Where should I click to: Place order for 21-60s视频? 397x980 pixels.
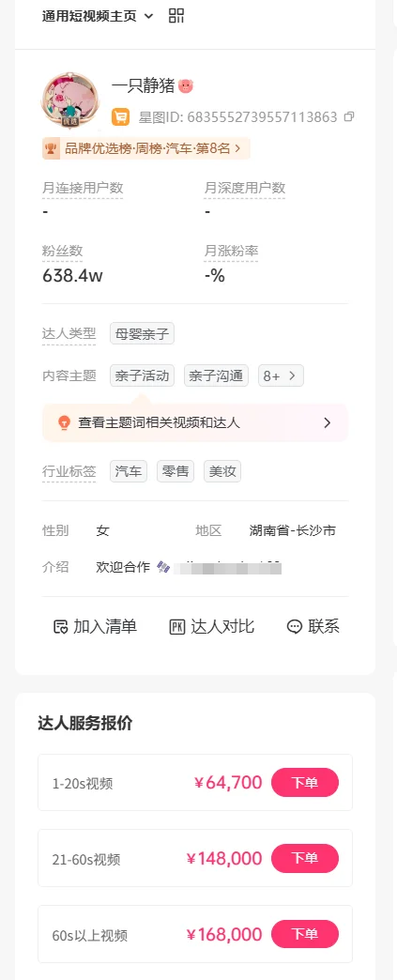[x=305, y=858]
